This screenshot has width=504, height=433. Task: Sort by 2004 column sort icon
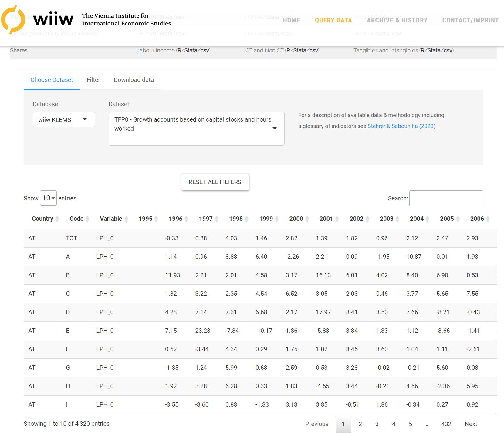click(x=428, y=219)
